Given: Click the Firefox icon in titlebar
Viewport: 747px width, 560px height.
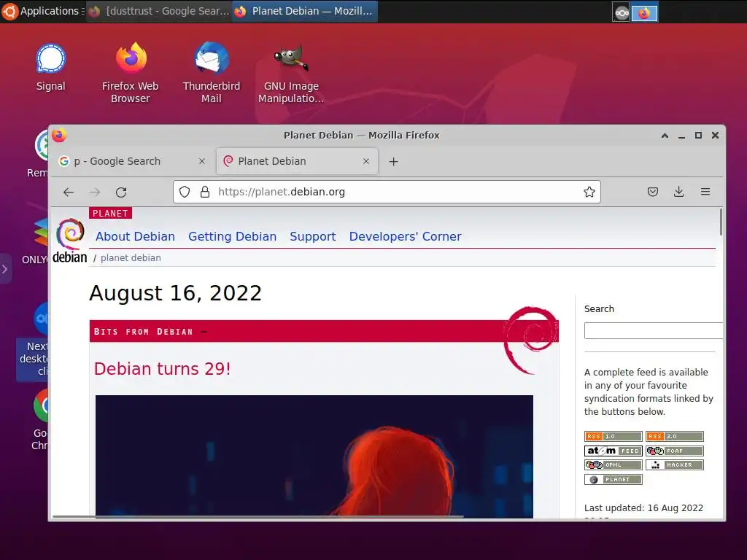Looking at the screenshot, I should (59, 135).
